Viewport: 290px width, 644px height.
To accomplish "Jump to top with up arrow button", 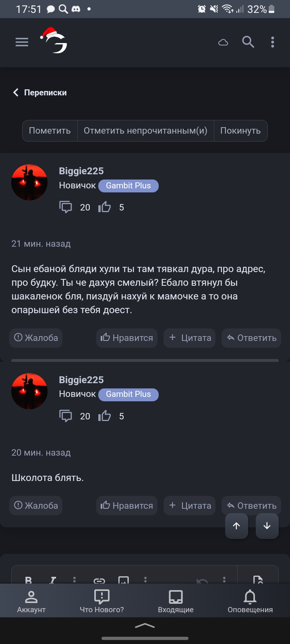I will pyautogui.click(x=236, y=526).
